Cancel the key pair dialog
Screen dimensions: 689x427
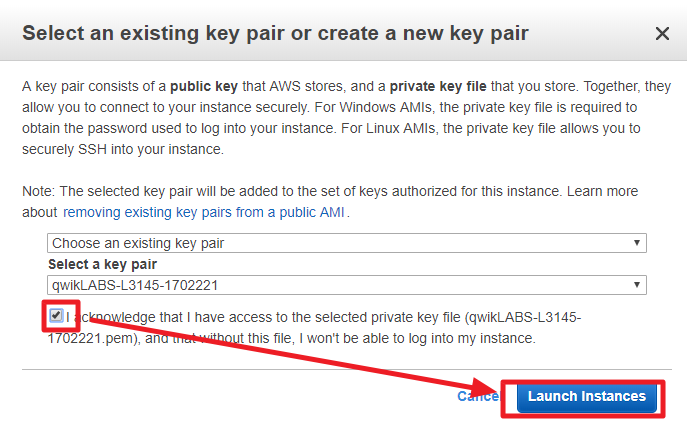click(478, 396)
